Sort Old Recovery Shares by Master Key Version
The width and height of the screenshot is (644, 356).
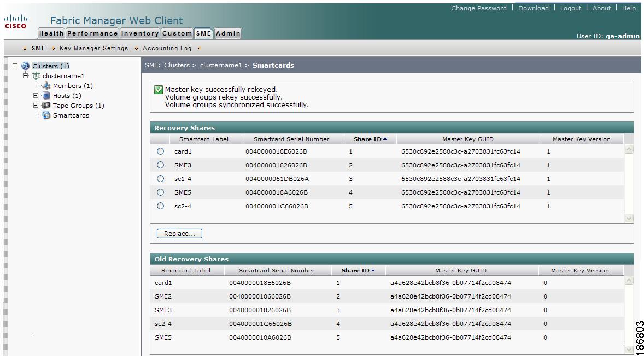click(x=580, y=271)
